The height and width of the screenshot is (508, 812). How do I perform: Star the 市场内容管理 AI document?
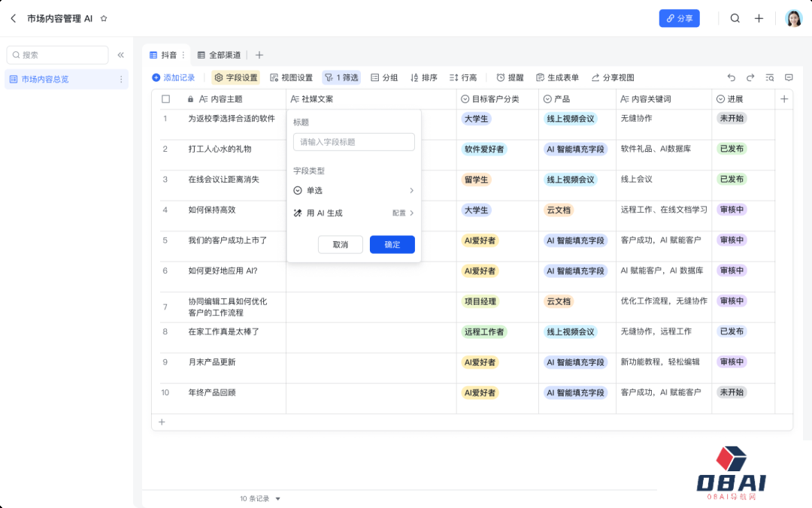[104, 19]
